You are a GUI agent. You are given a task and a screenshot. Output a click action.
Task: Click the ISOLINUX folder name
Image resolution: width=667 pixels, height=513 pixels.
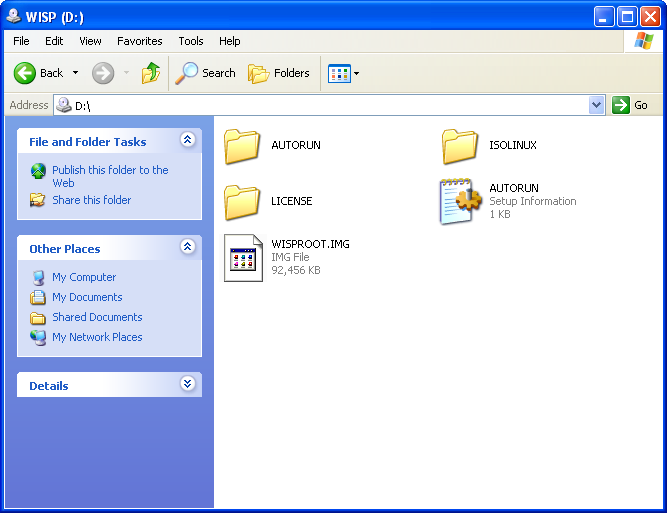[x=513, y=145]
